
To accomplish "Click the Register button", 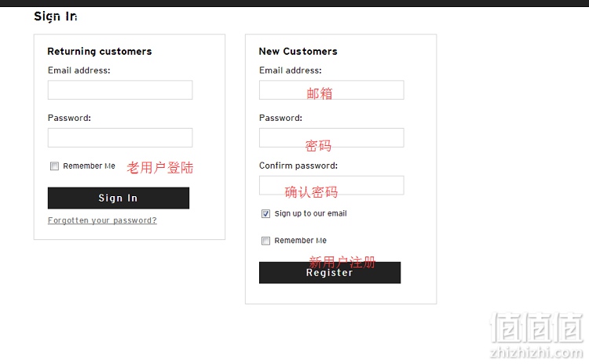I will [330, 273].
